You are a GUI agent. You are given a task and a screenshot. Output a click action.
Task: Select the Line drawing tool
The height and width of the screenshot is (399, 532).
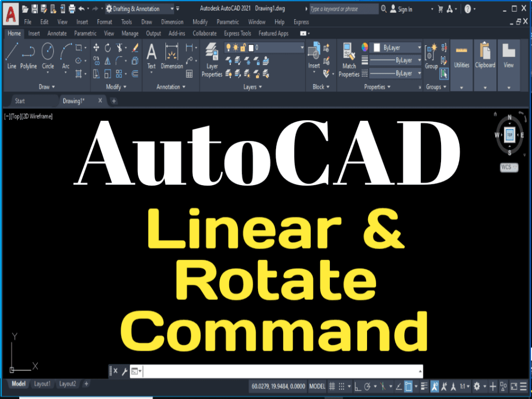(12, 56)
